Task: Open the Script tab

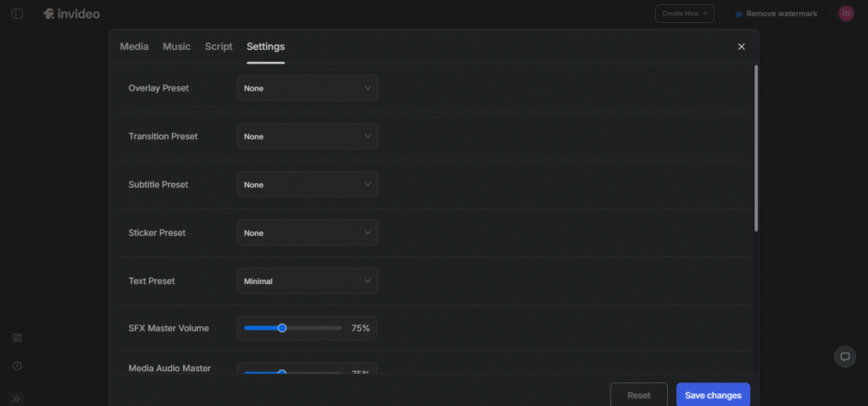Action: 218,47
